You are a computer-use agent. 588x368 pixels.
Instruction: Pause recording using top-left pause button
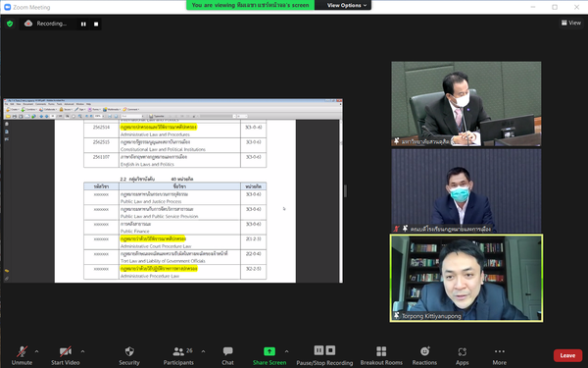[x=83, y=24]
